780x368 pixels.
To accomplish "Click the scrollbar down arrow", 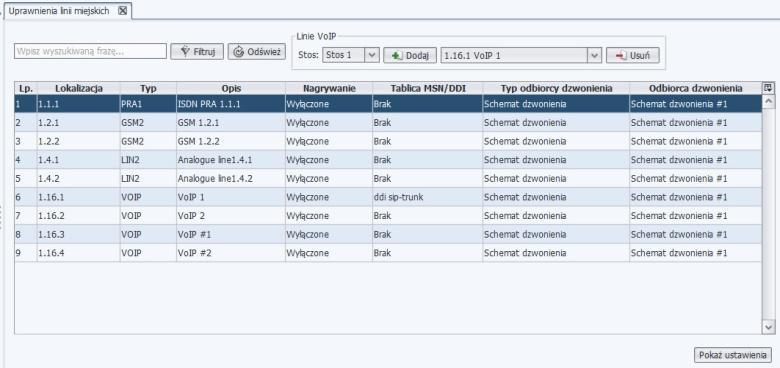I will (768, 327).
